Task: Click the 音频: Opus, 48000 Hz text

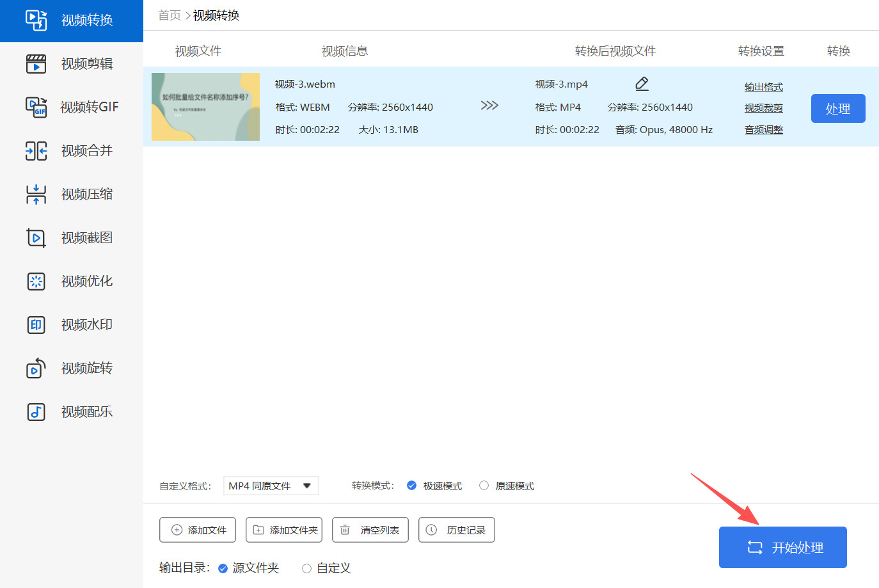Action: [x=664, y=130]
